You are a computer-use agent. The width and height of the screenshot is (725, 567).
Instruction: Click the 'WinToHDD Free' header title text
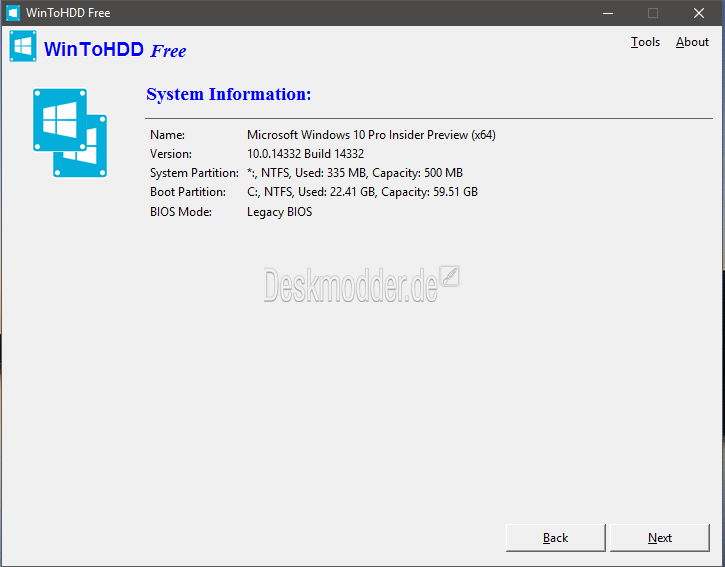tap(115, 49)
